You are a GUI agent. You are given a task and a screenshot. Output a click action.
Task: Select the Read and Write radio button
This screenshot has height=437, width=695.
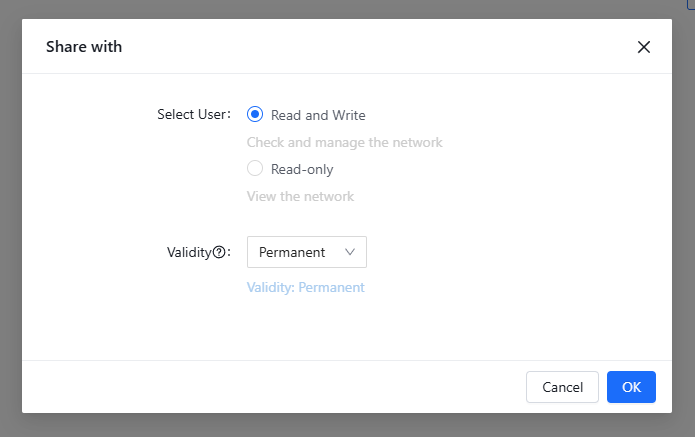255,115
